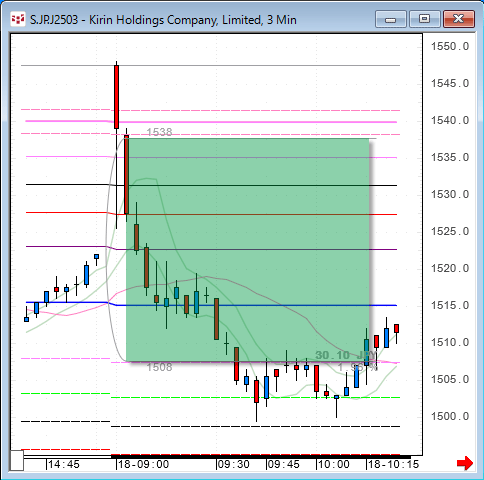Image resolution: width=484 pixels, height=480 pixels.
Task: Click the 09:45 time axis marker
Action: coord(283,464)
